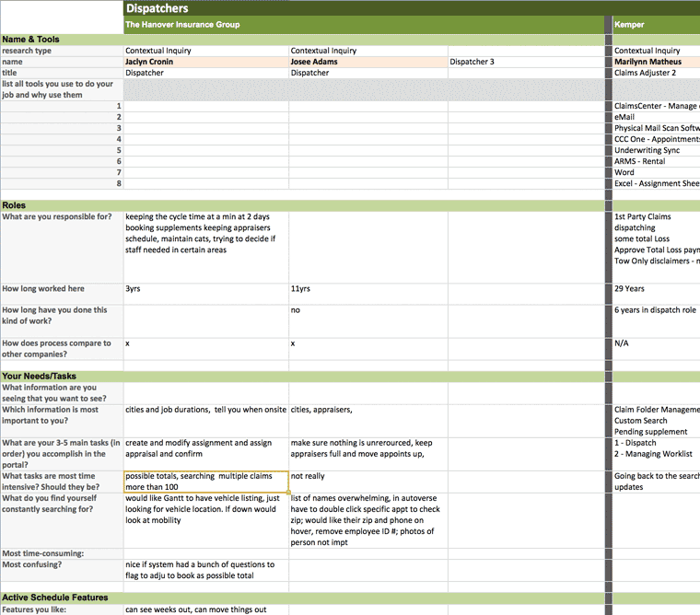Click the list of names overwhelming cell
Screen dimensions: 700x615
click(368, 520)
